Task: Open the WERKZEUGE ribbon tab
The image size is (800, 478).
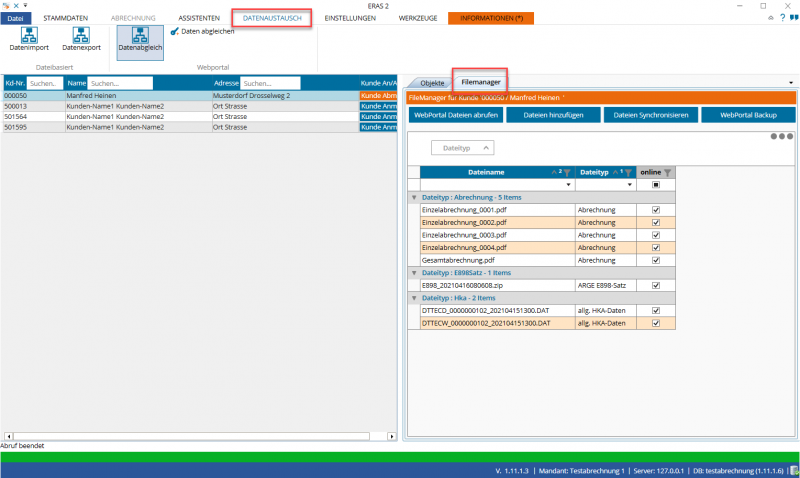Action: tap(418, 18)
